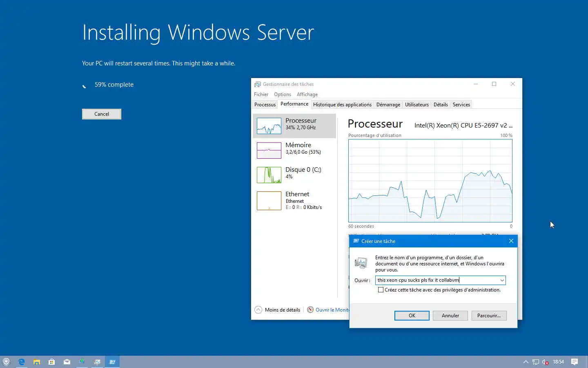Click the Moins de détails label
The width and height of the screenshot is (588, 368).
(283, 310)
